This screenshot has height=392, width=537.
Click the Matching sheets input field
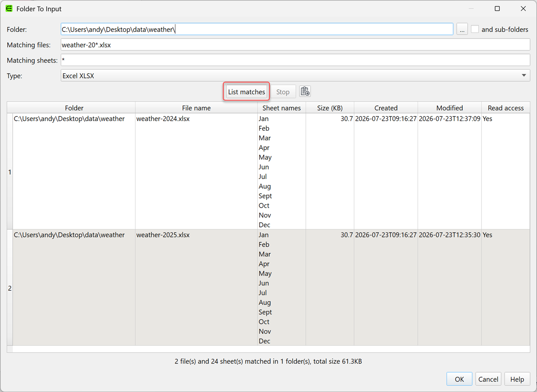[295, 60]
